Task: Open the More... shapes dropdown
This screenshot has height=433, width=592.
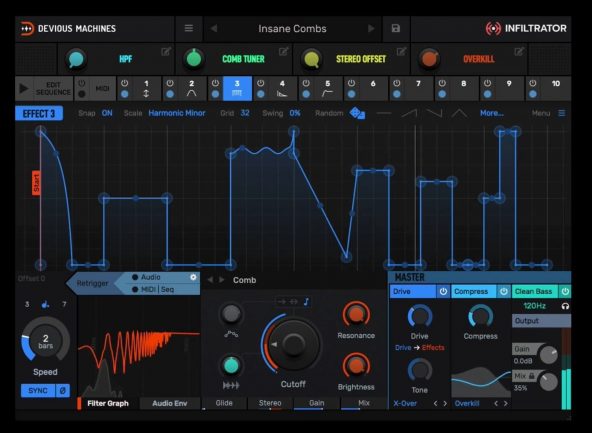Action: (492, 113)
